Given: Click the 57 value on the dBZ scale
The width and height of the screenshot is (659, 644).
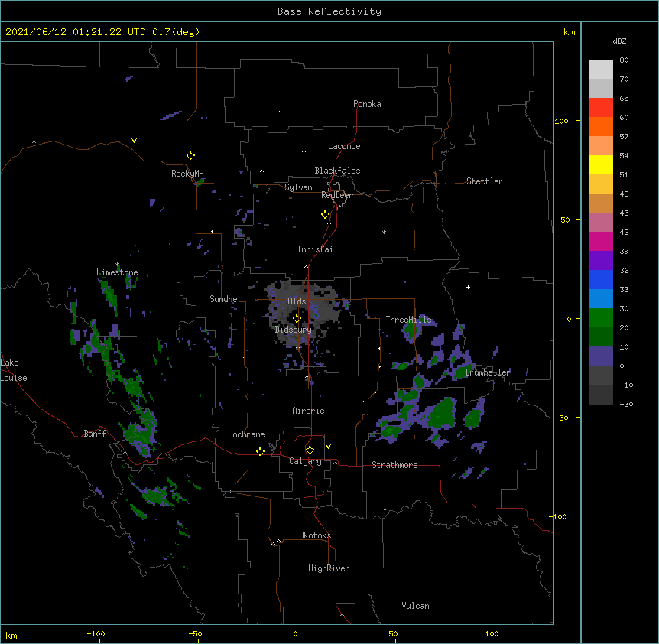Looking at the screenshot, I should 624,136.
